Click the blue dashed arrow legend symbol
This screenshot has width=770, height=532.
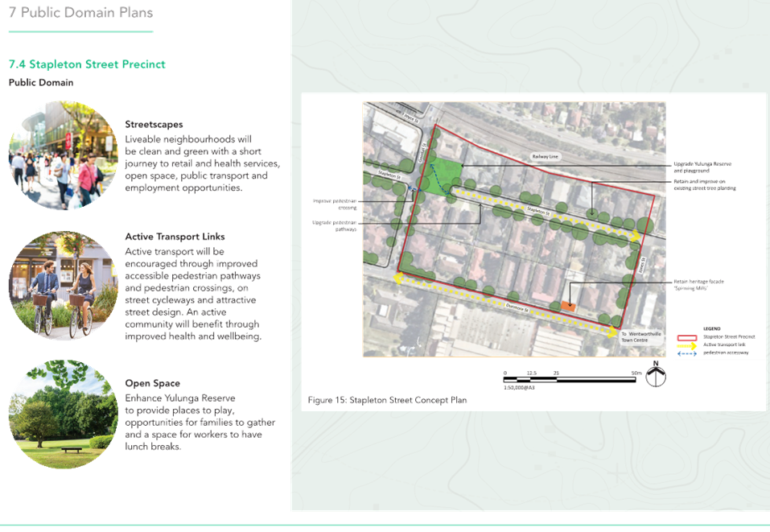(x=688, y=353)
